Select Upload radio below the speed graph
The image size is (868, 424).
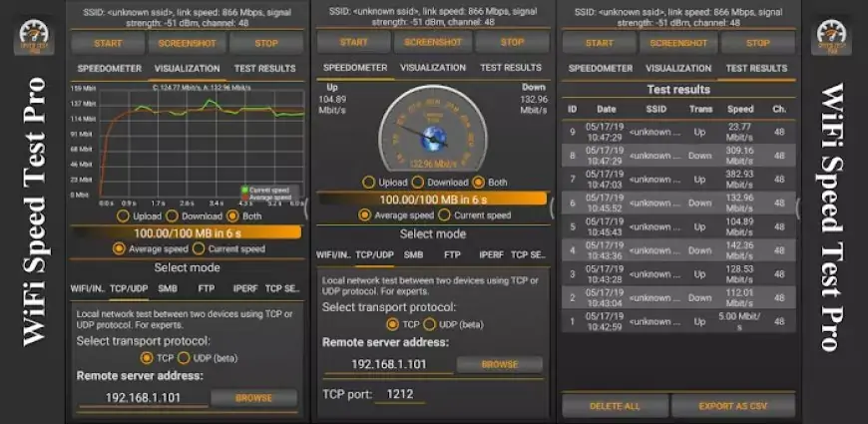pos(139,216)
